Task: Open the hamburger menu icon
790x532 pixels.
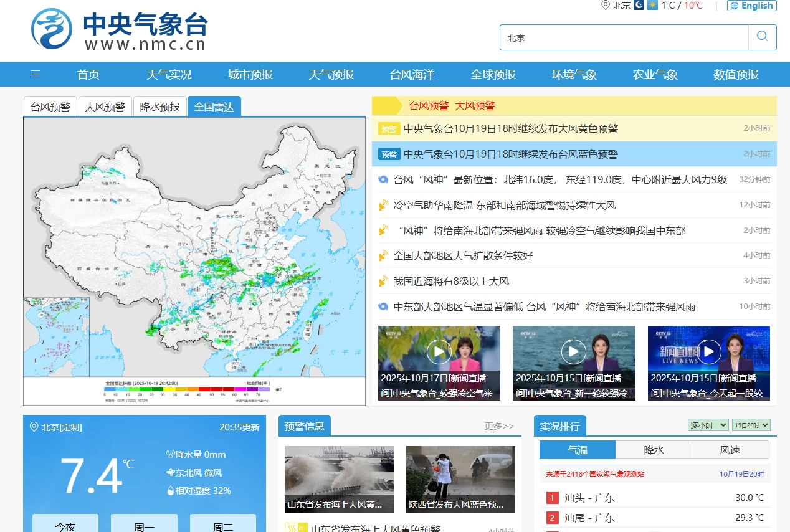Action: pos(36,74)
